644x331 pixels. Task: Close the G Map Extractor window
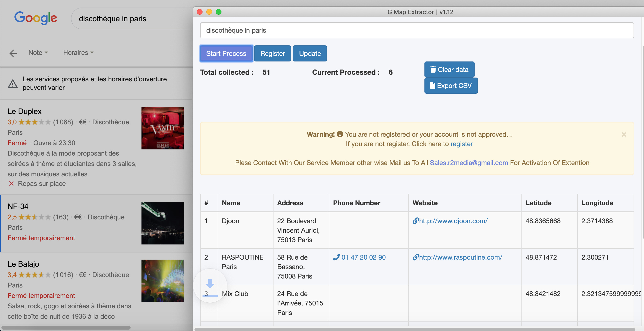click(199, 12)
